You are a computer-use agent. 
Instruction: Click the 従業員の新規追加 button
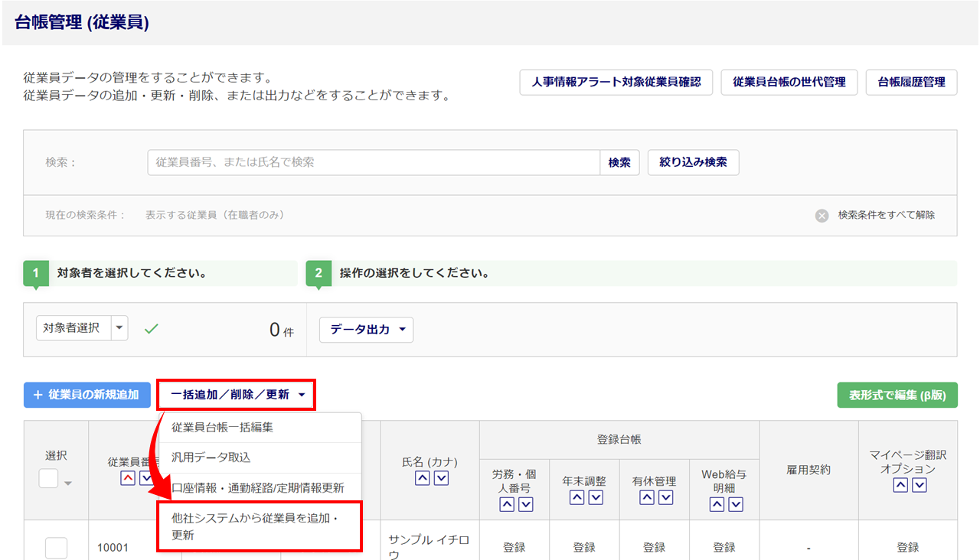pos(86,395)
